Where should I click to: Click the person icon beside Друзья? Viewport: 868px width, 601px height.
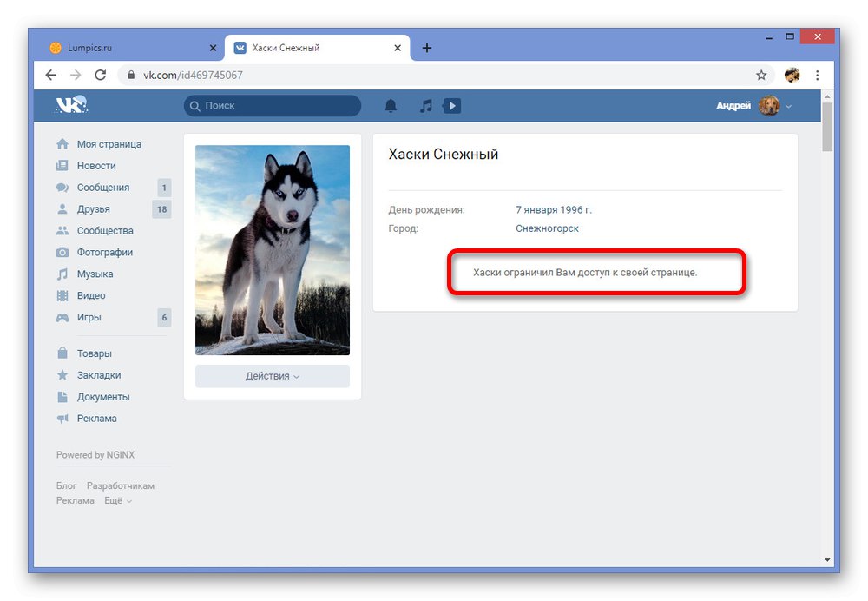tap(62, 208)
